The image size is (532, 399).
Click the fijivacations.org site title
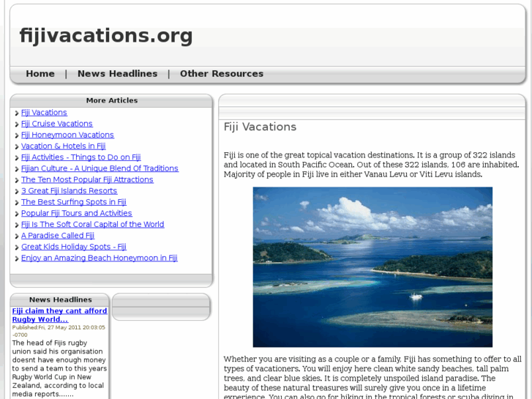pos(106,36)
